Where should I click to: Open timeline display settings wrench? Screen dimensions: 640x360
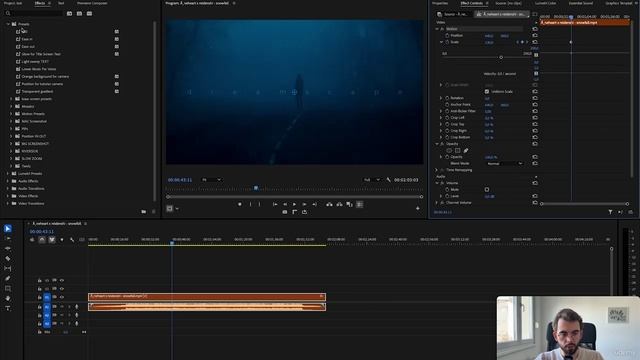72,240
